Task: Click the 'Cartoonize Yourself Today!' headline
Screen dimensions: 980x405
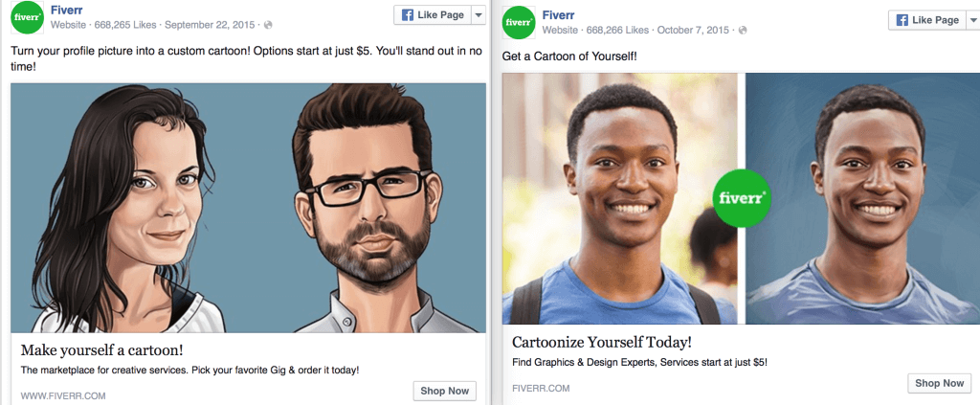Action: [601, 342]
